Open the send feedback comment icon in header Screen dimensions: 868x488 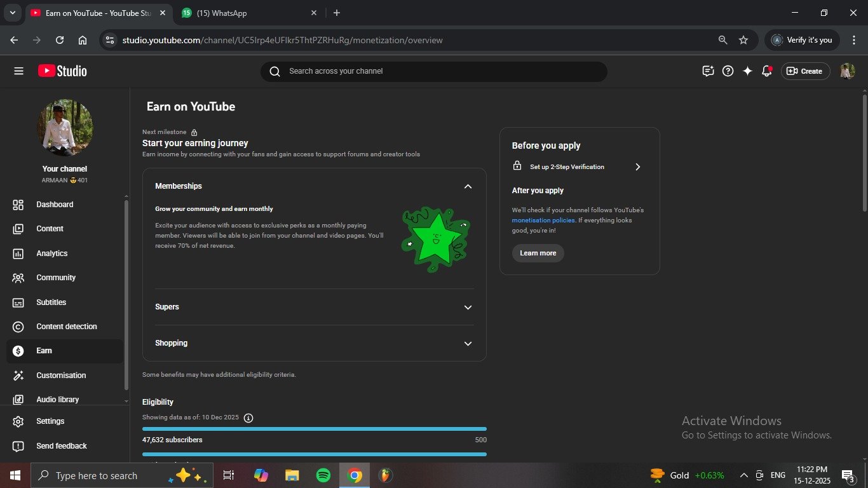point(708,71)
